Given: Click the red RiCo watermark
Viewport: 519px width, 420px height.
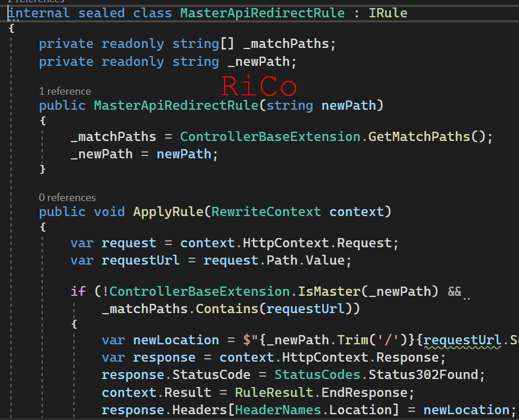Looking at the screenshot, I should pos(259,86).
